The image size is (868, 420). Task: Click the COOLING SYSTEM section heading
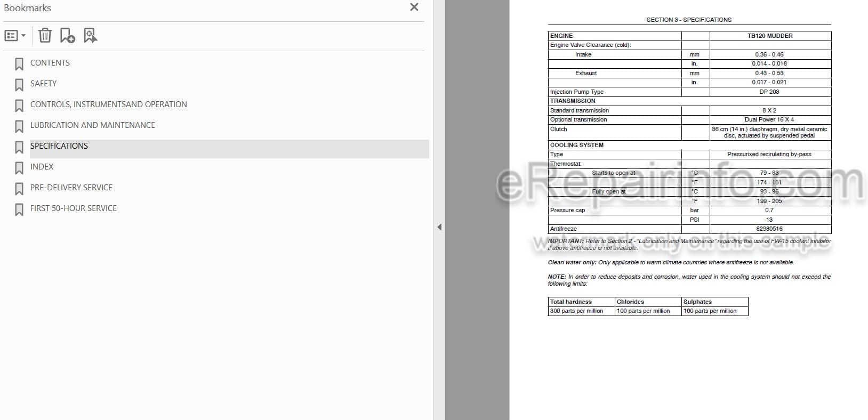coord(577,145)
